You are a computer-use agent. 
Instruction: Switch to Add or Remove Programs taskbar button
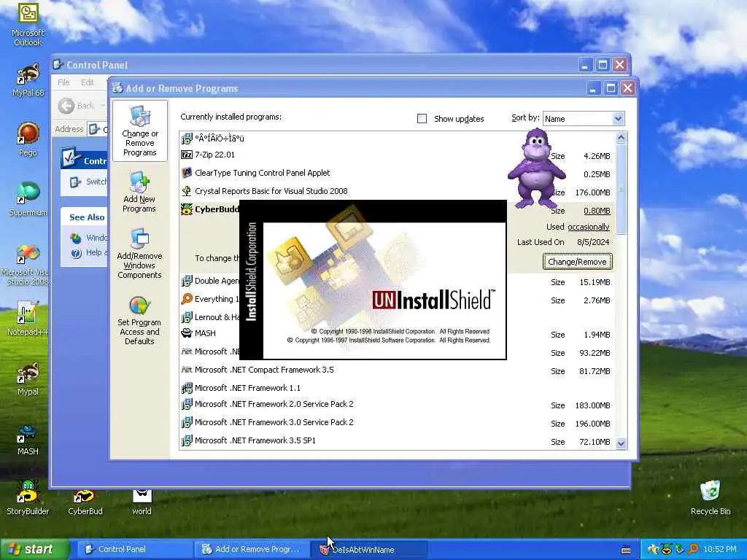(x=252, y=550)
